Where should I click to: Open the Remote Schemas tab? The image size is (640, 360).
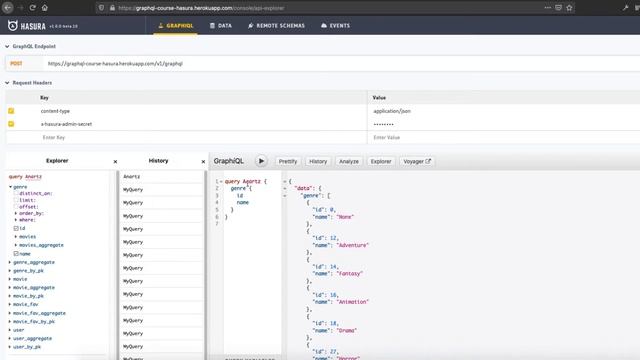pyautogui.click(x=276, y=26)
